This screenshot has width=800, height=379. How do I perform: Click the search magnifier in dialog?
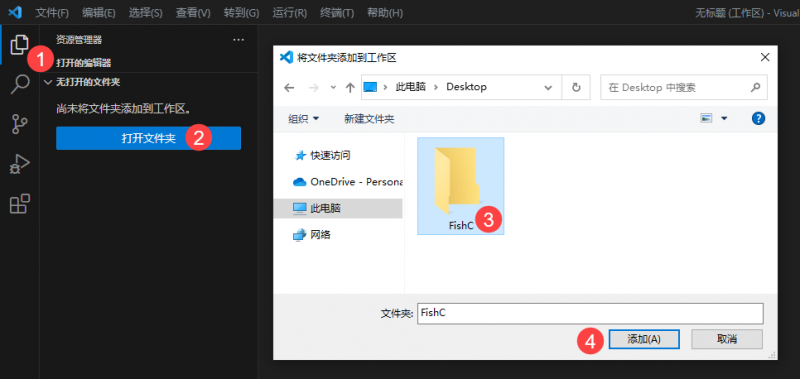click(x=755, y=87)
